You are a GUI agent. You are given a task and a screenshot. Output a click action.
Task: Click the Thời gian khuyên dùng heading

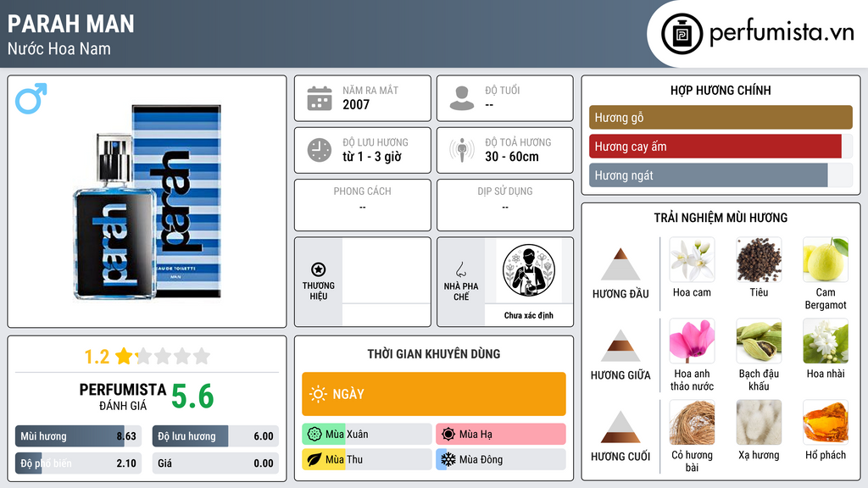coord(434,353)
